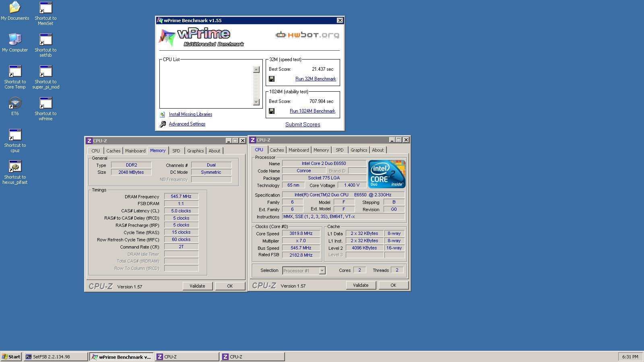Open Advanced Settings link in wPrime
This screenshot has width=644, height=362.
pyautogui.click(x=187, y=124)
